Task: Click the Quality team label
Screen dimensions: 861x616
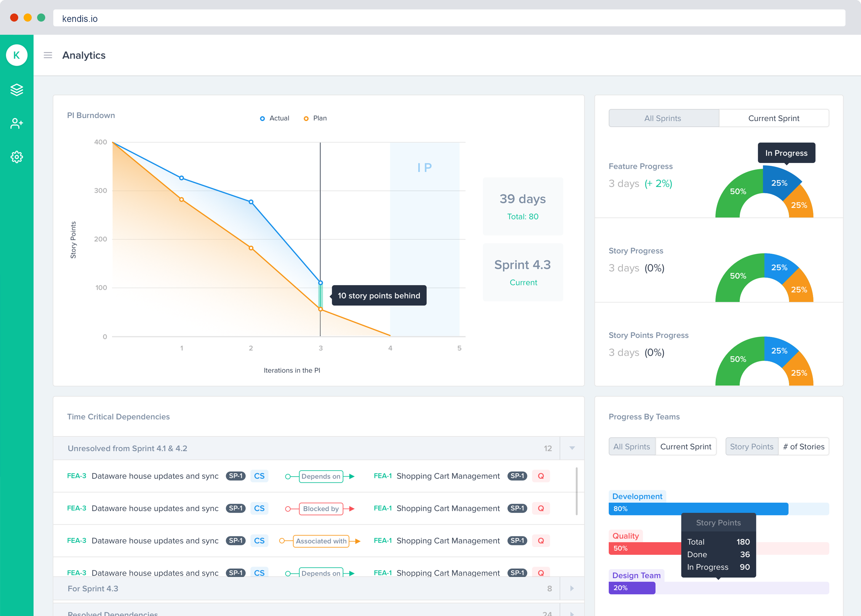Action: tap(626, 536)
